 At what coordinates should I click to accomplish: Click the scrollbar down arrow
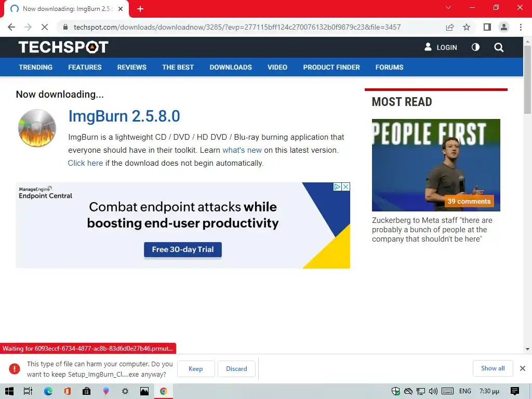(528, 349)
